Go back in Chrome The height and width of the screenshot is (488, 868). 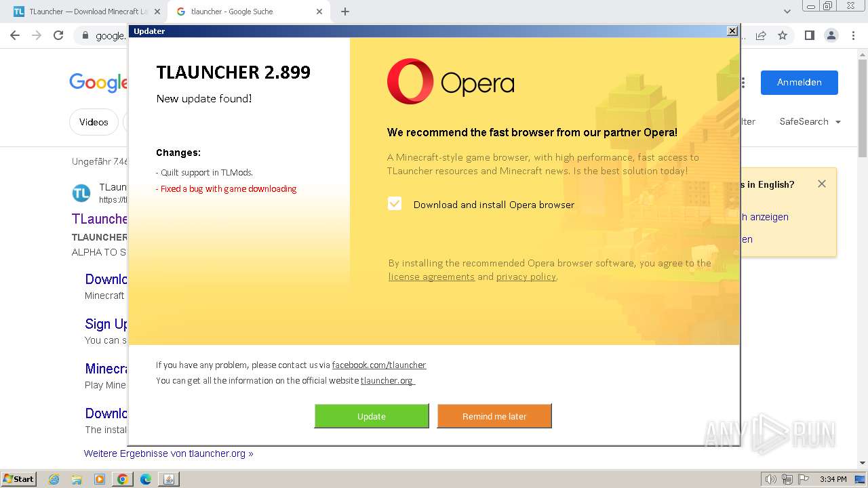[x=15, y=35]
